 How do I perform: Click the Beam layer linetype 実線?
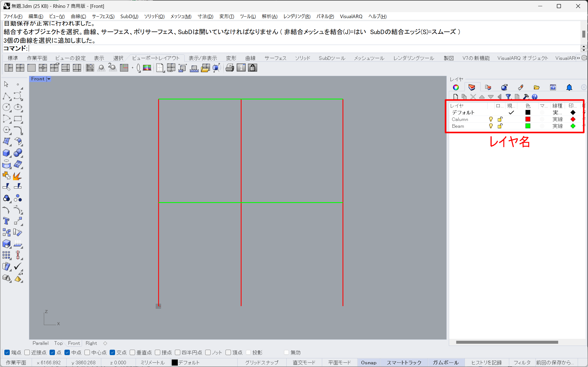point(557,126)
